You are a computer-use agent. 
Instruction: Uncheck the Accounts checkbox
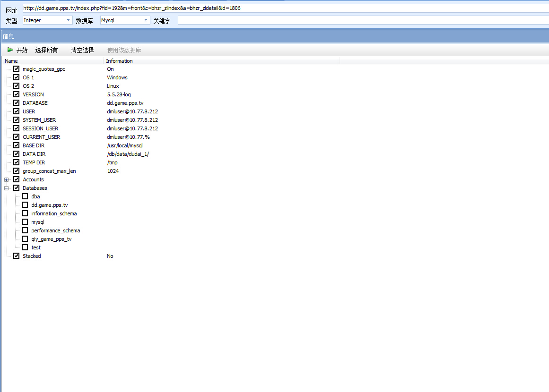click(x=17, y=179)
